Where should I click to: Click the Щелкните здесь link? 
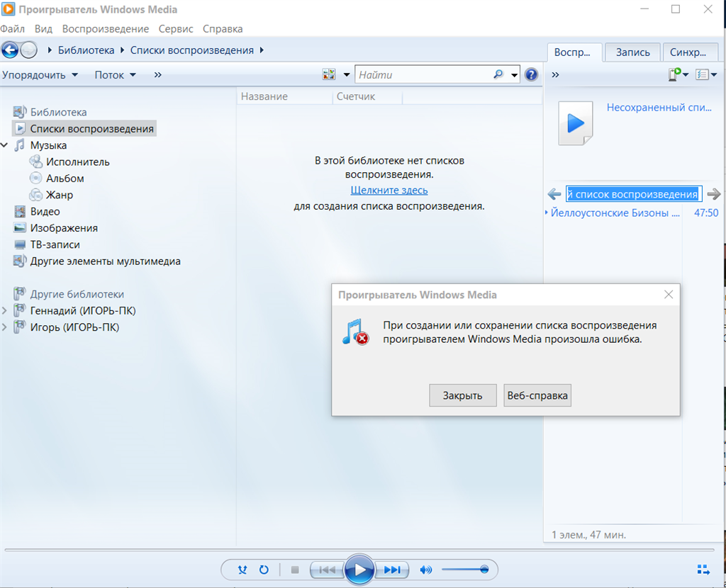coord(389,190)
